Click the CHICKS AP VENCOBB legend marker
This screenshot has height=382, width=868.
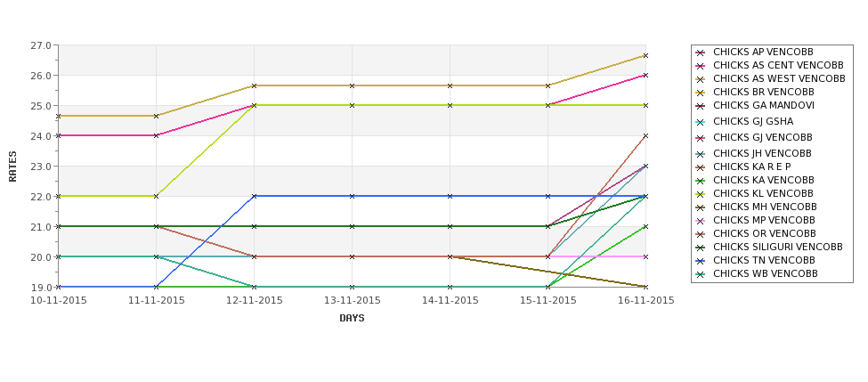pyautogui.click(x=701, y=53)
